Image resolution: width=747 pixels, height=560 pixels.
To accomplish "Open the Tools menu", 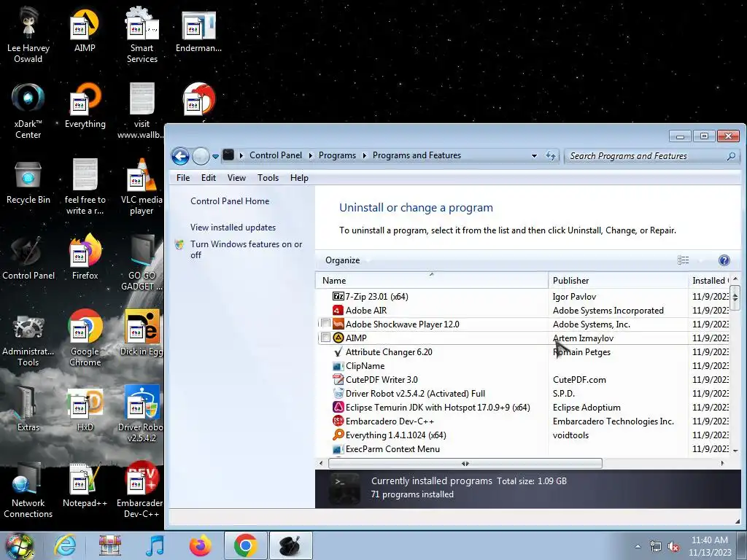I will 268,178.
